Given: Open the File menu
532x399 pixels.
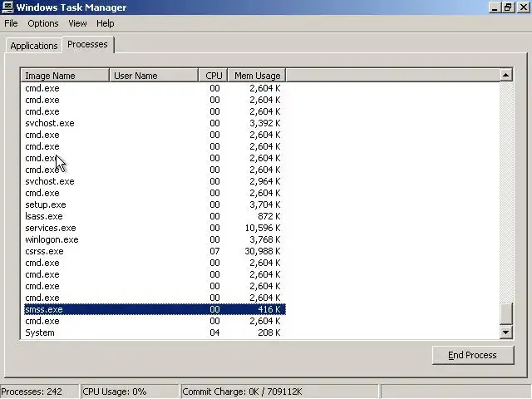Looking at the screenshot, I should [11, 23].
